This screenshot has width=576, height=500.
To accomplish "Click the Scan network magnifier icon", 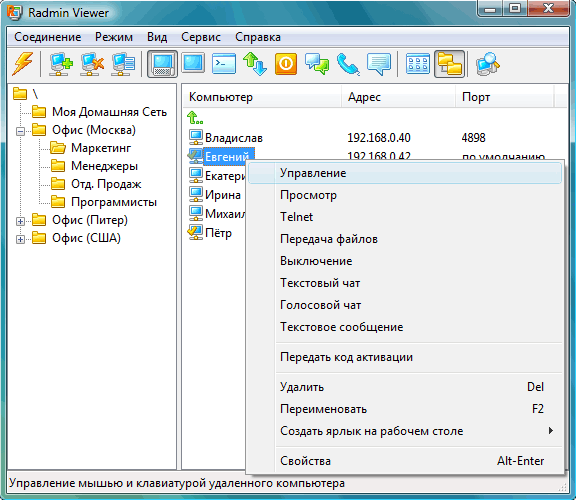I will pyautogui.click(x=487, y=64).
